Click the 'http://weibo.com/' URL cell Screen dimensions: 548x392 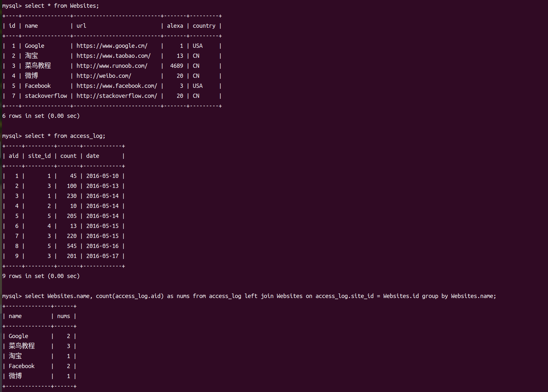point(104,76)
